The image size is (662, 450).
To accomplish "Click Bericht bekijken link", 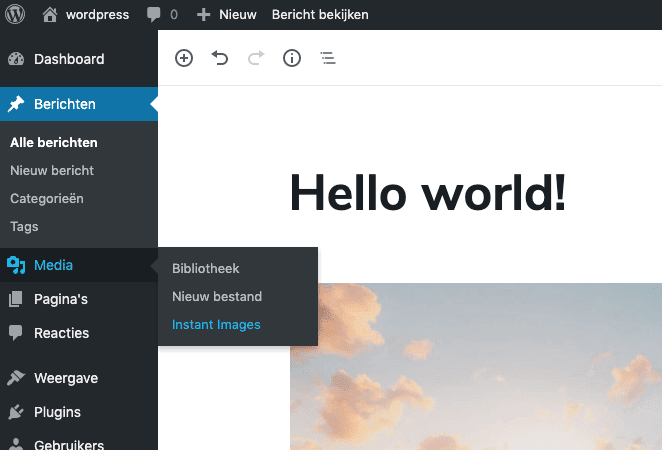I will (x=320, y=14).
